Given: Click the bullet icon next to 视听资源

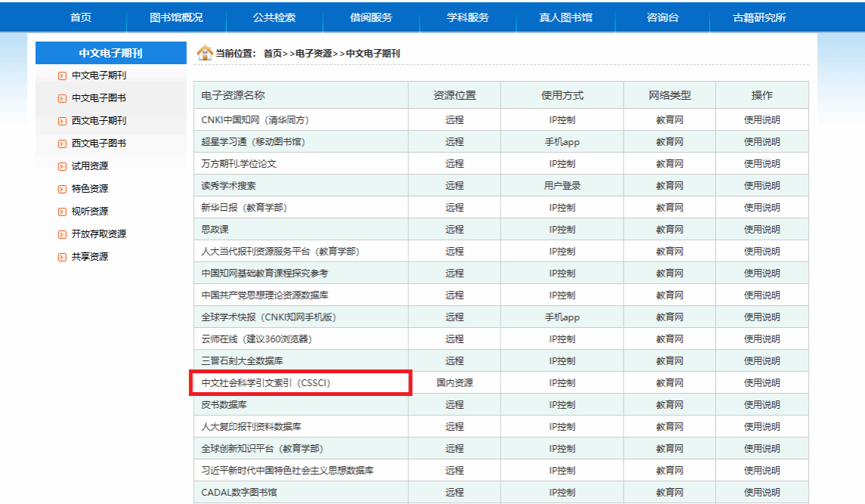Looking at the screenshot, I should click(63, 212).
